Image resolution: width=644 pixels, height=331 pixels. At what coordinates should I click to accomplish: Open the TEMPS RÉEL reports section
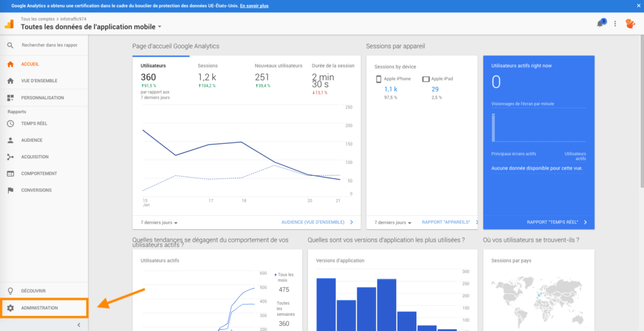coord(34,124)
